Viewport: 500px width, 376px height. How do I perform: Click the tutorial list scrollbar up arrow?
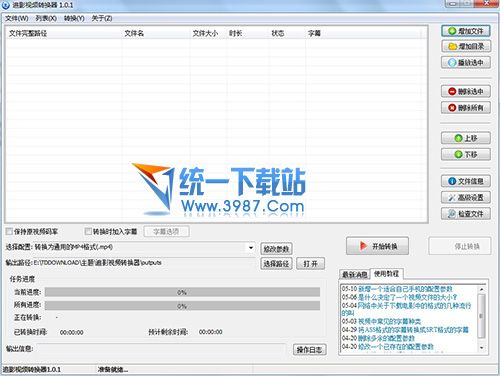481,289
